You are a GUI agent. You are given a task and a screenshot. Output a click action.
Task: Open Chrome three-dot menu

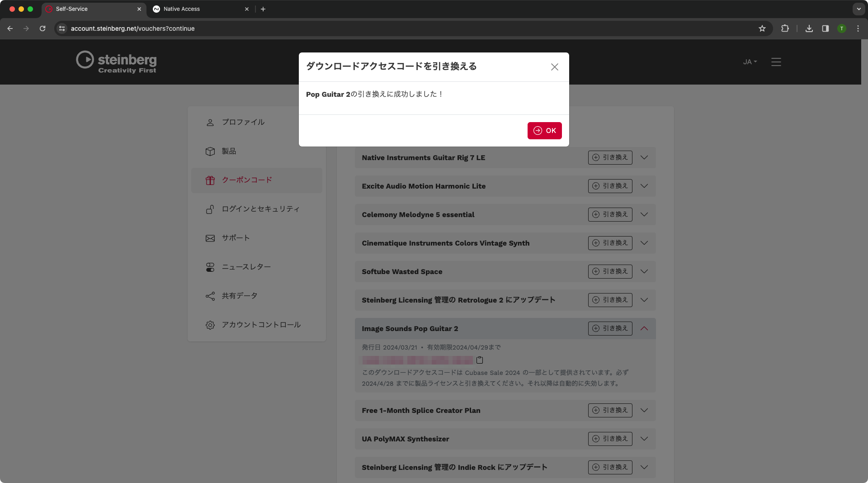point(858,28)
